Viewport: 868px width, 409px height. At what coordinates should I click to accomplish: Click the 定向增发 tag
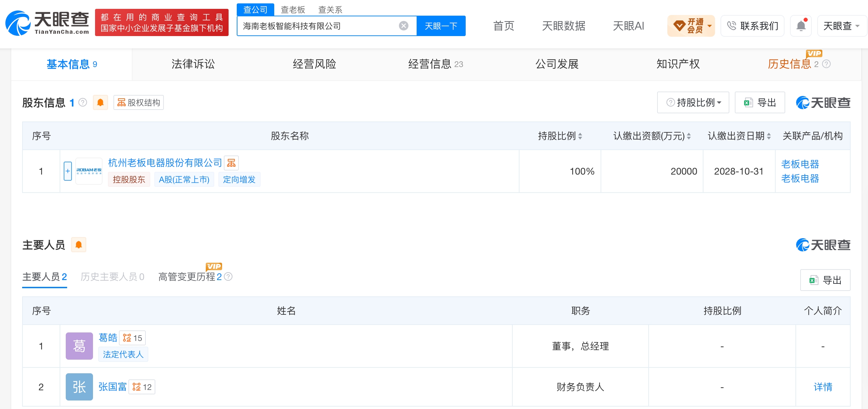239,179
